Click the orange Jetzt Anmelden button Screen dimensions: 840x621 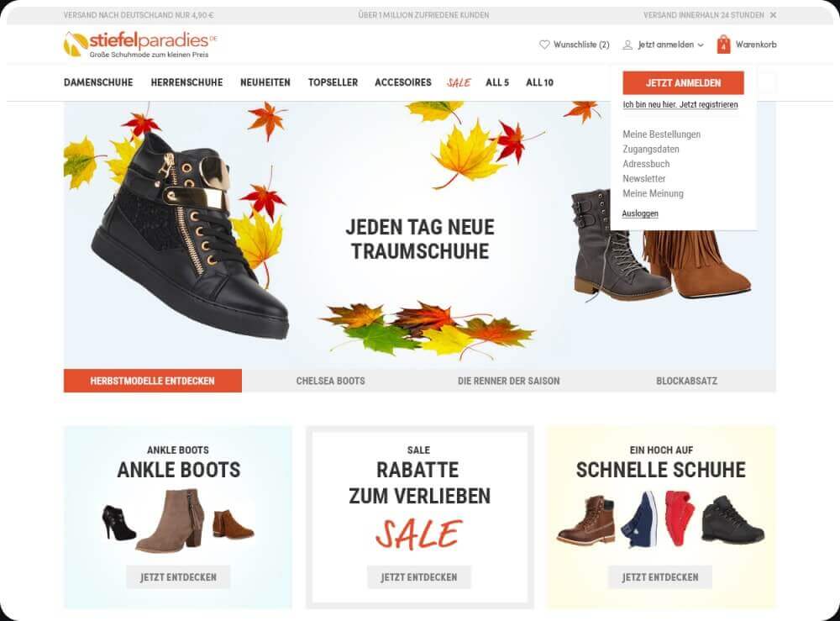pos(683,82)
